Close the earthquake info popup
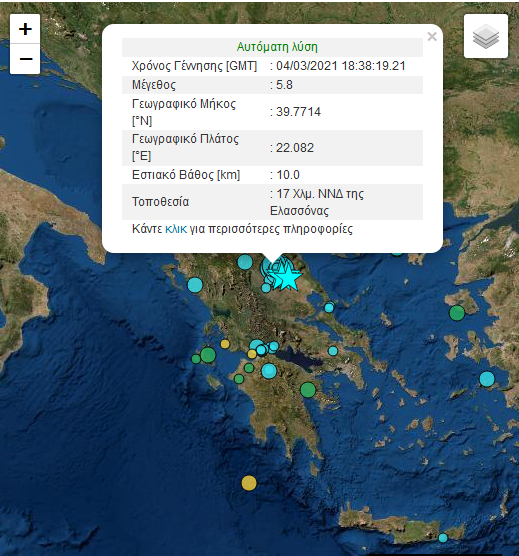The image size is (519, 556). (432, 37)
